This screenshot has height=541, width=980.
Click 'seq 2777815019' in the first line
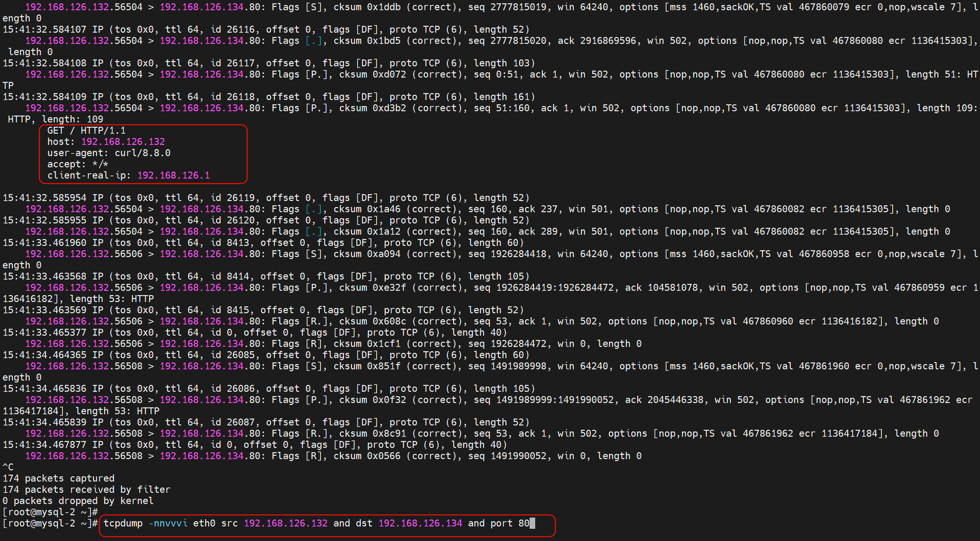coord(507,7)
